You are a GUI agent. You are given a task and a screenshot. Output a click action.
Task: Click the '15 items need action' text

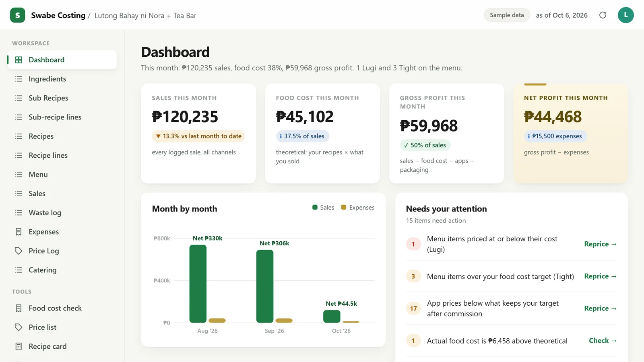(x=436, y=220)
